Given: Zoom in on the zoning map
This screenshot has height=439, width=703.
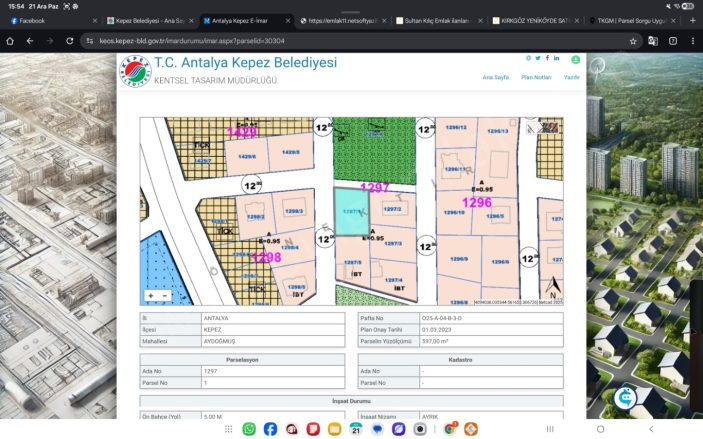Looking at the screenshot, I should pos(151,296).
